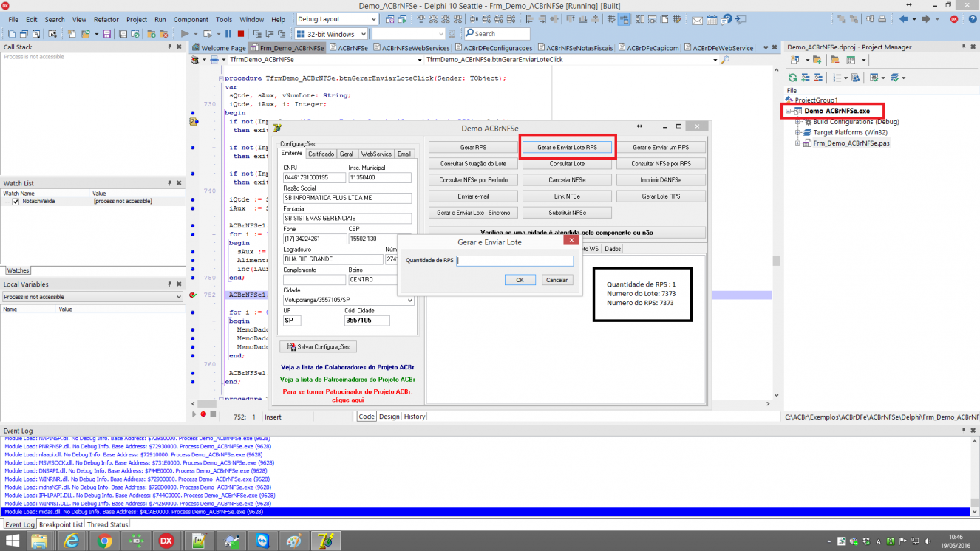Stop the running program with red square

[x=240, y=34]
